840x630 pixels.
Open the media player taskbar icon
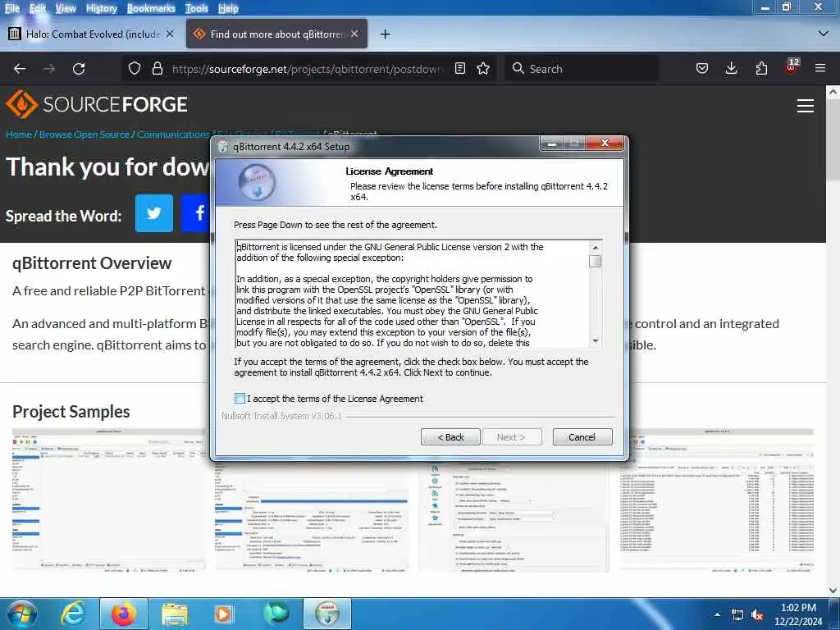[223, 614]
